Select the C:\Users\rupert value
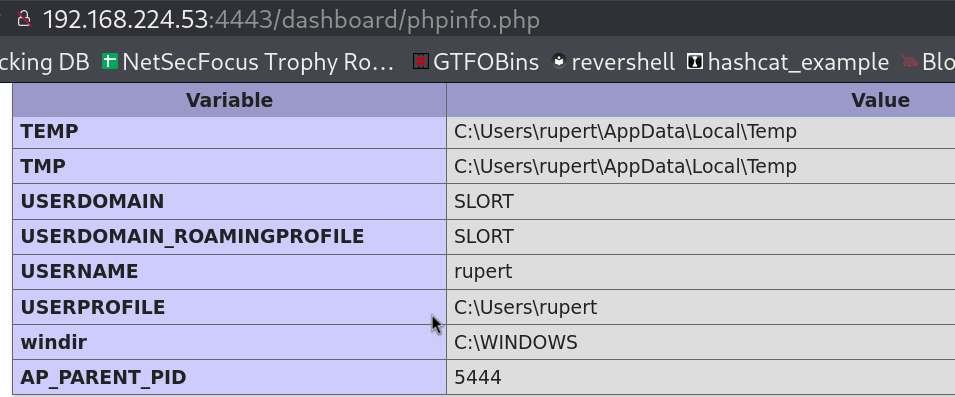The width and height of the screenshot is (955, 397). coord(526,307)
